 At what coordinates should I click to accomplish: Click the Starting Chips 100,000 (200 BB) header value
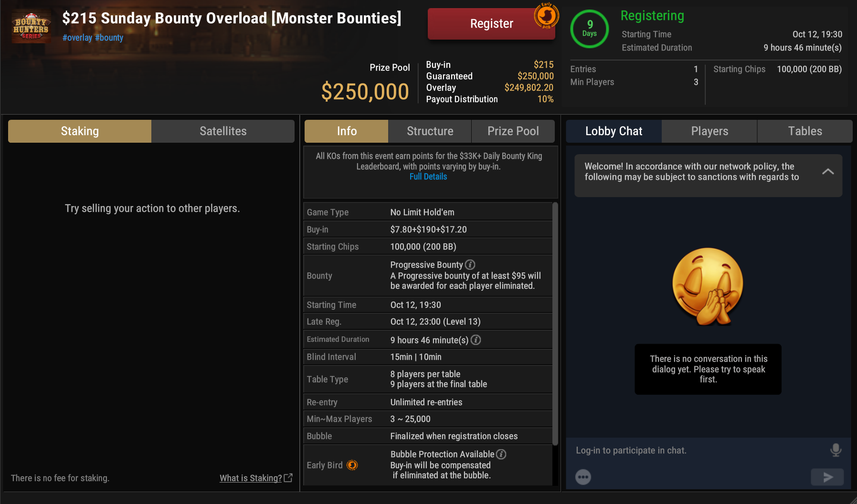click(809, 69)
